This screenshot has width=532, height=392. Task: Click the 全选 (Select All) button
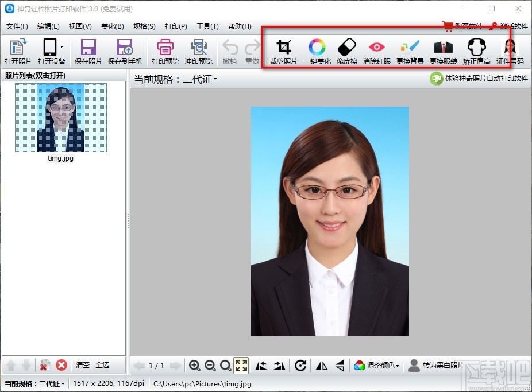tap(102, 365)
